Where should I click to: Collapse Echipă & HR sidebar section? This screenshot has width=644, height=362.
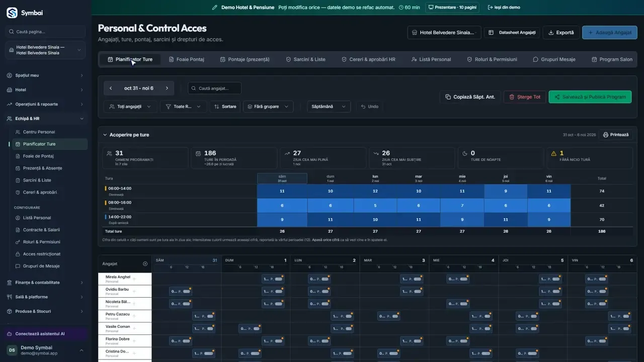(45, 119)
